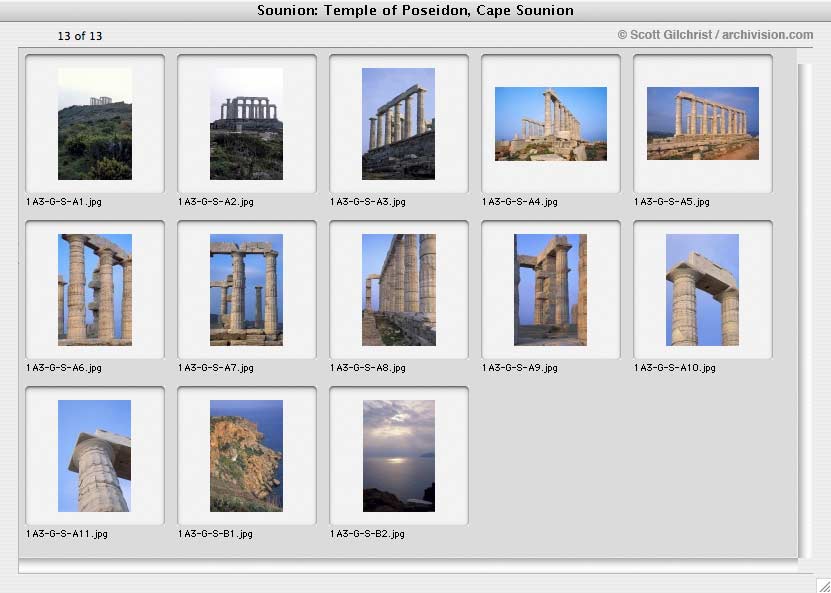Open the 1A3-G-S-A6.jpg columns thumbnail
Viewport: 831px width, 593px height.
95,290
